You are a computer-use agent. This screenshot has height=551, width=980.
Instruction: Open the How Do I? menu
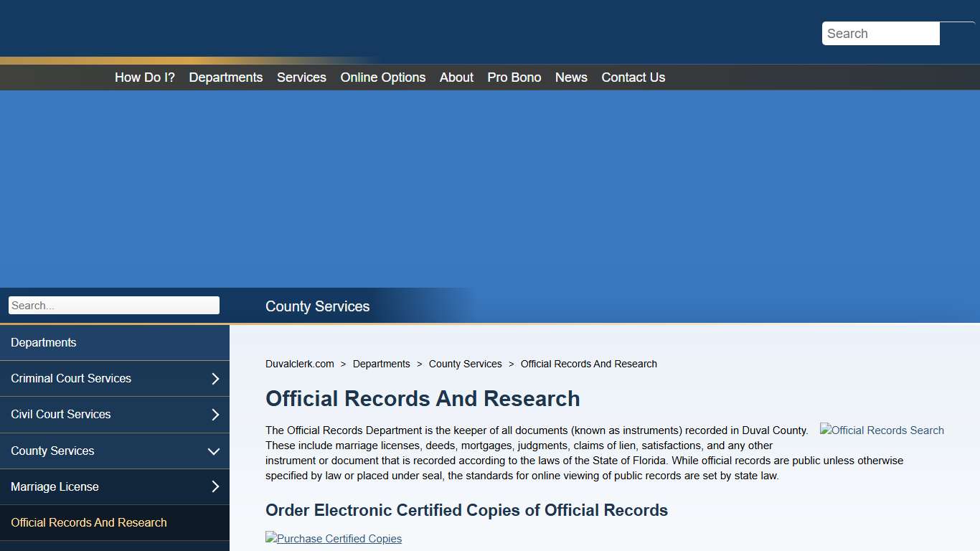(x=144, y=77)
